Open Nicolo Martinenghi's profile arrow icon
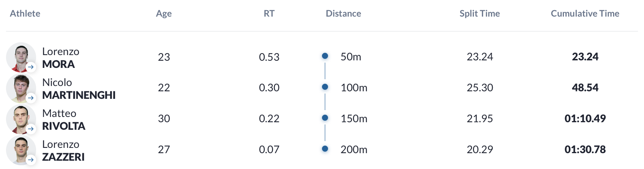The height and width of the screenshot is (169, 644). (31, 98)
